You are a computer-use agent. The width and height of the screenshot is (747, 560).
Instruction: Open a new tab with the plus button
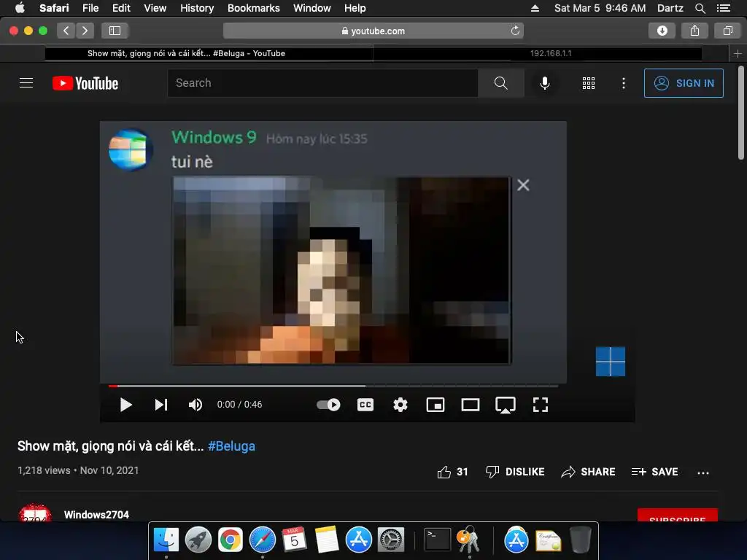pyautogui.click(x=738, y=53)
